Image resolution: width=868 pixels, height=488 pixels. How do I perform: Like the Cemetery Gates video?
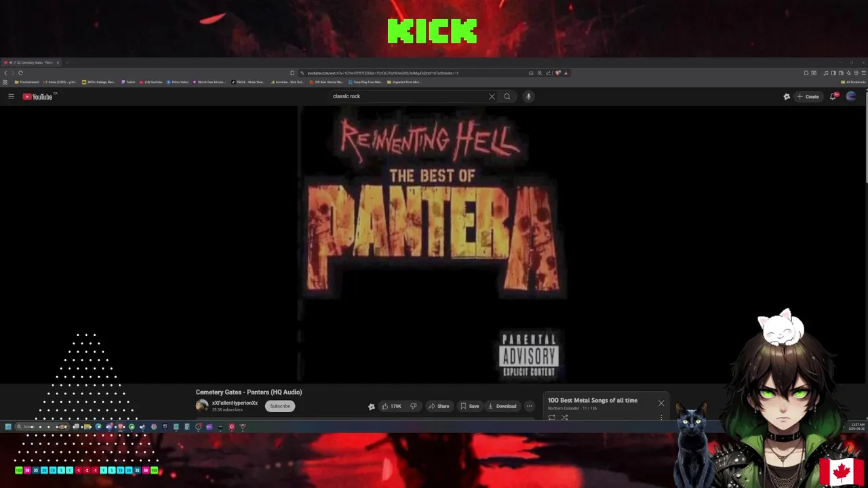[x=391, y=406]
